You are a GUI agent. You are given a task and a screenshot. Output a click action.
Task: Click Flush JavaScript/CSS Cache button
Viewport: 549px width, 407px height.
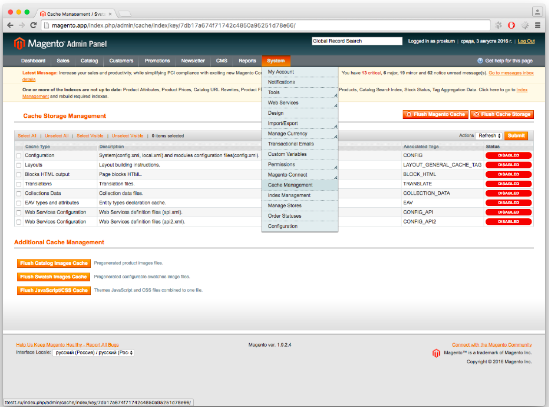coord(54,290)
